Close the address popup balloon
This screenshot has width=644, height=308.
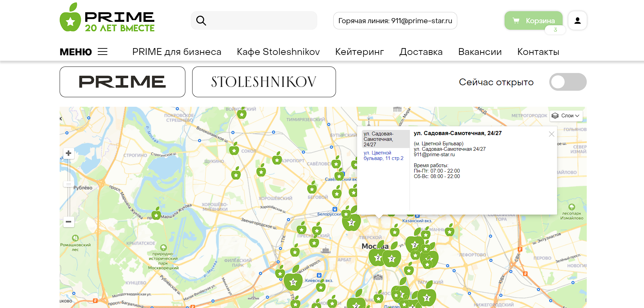(551, 134)
